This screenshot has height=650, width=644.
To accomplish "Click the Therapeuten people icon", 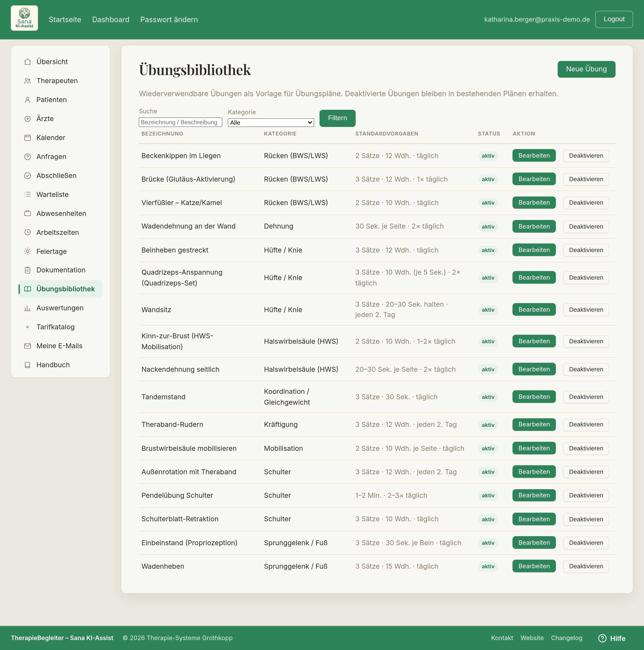I will click(28, 81).
